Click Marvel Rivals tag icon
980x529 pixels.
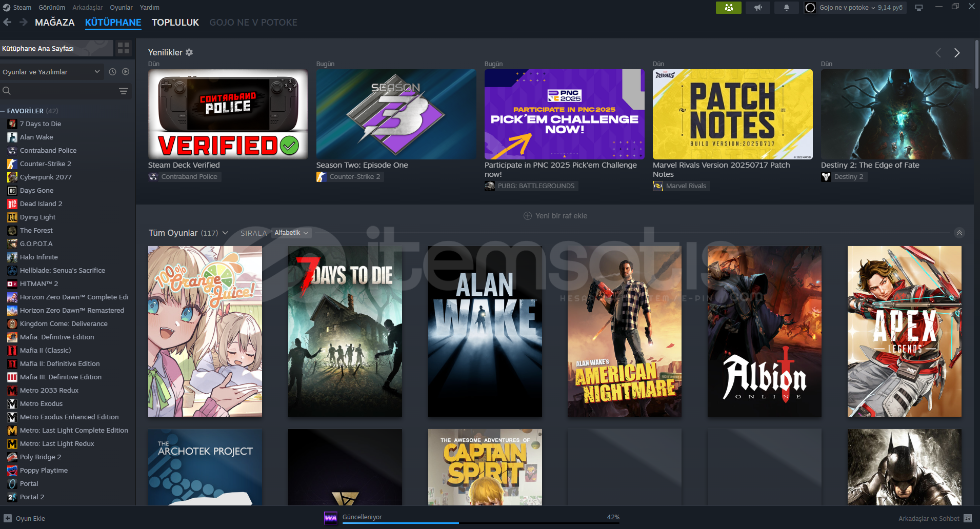658,186
